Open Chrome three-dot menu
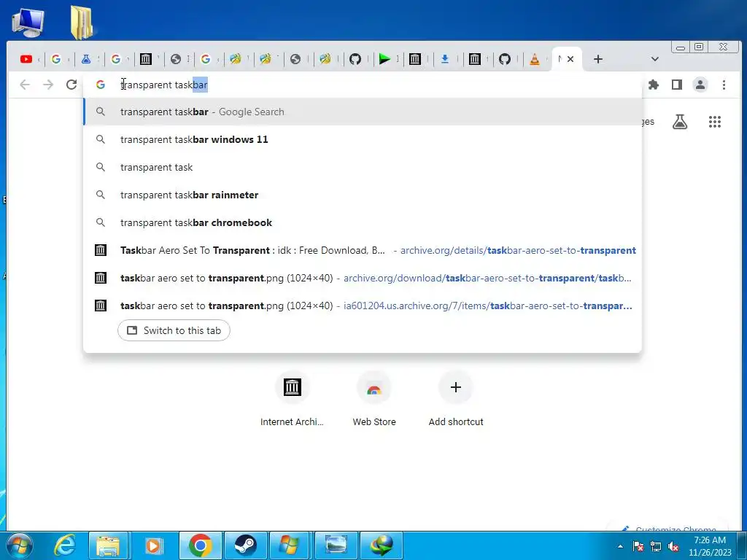The image size is (747, 560). point(724,85)
